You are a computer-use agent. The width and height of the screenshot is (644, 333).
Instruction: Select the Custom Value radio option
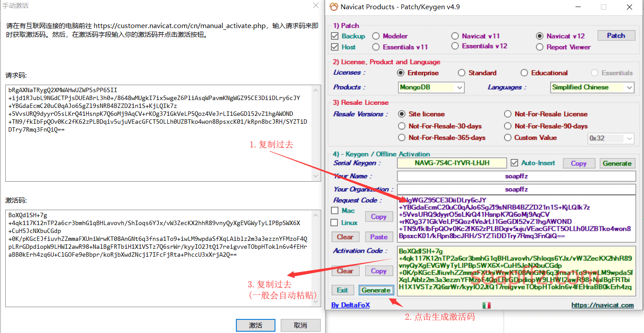[508, 138]
